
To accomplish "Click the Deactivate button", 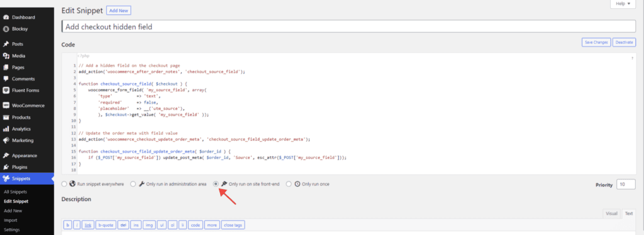I will click(x=624, y=42).
